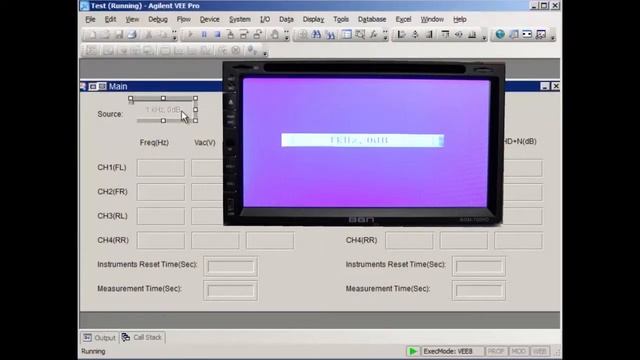Image resolution: width=640 pixels, height=360 pixels.
Task: Click the magnifier zoom view icon
Action: point(360,35)
